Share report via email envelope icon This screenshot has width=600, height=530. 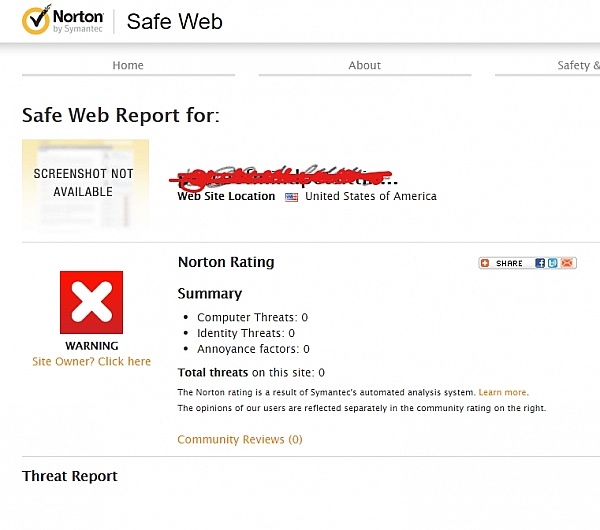[x=568, y=263]
